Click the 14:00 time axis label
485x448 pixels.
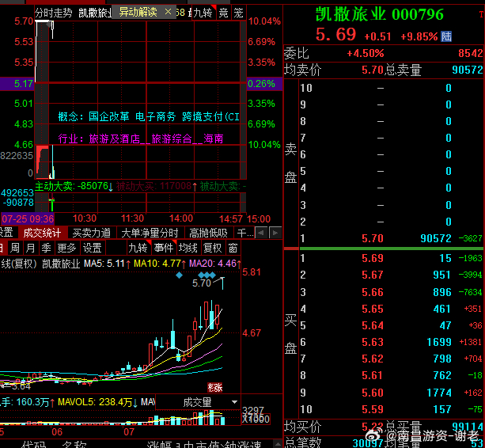coord(181,218)
